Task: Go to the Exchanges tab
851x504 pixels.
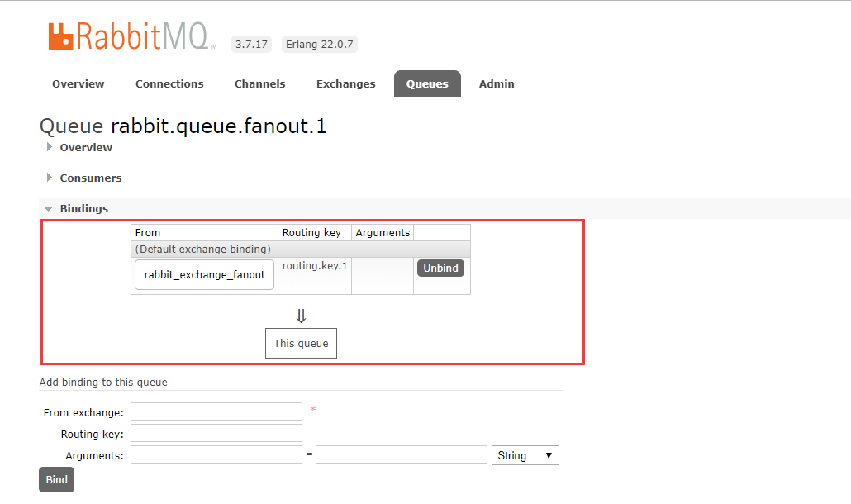Action: tap(345, 83)
